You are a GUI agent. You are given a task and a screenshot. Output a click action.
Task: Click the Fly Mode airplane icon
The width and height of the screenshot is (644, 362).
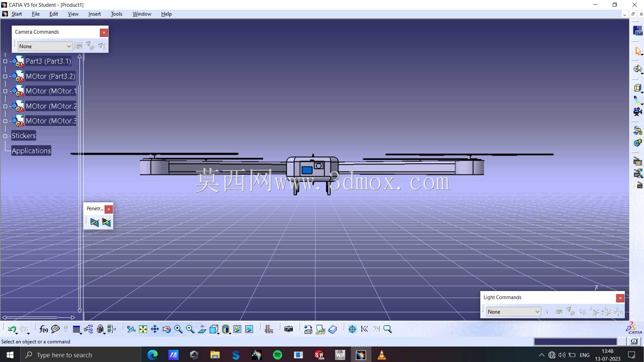(131, 329)
